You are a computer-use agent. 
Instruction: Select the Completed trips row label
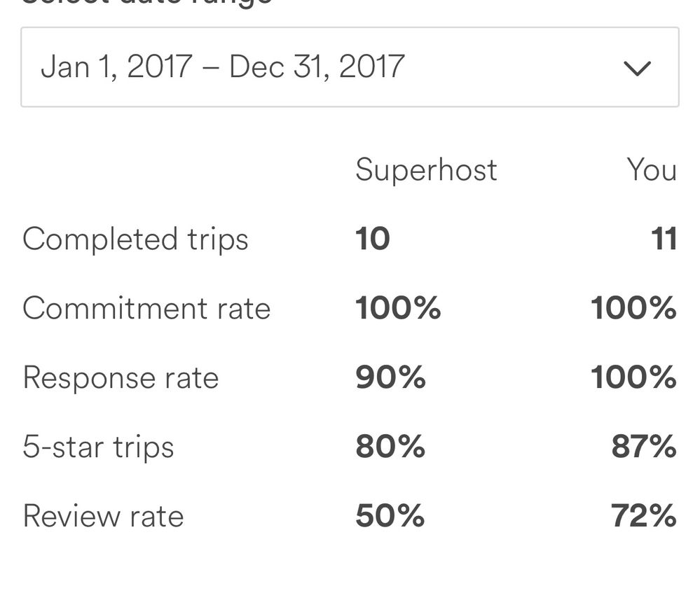135,239
